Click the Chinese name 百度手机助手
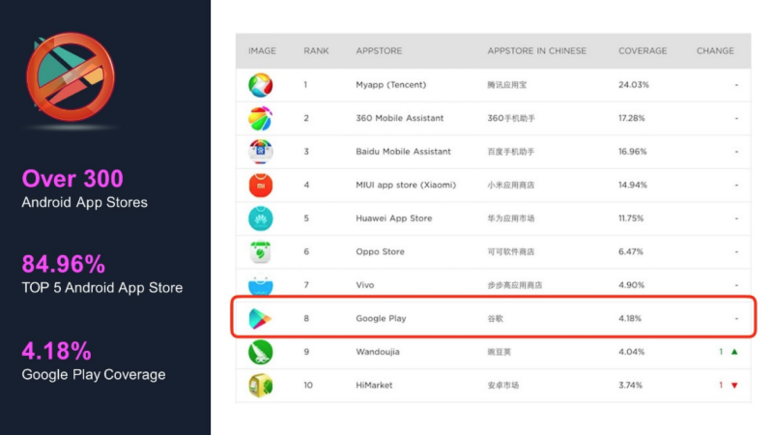 coord(511,151)
